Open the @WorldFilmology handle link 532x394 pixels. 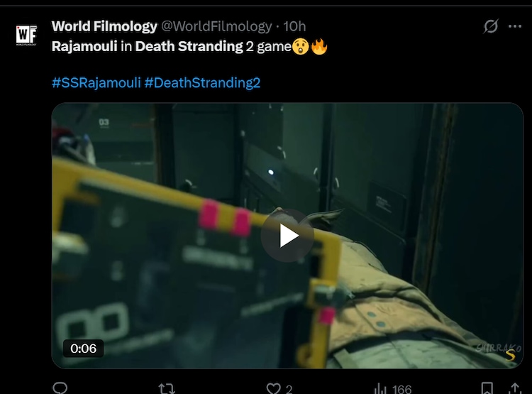(216, 26)
